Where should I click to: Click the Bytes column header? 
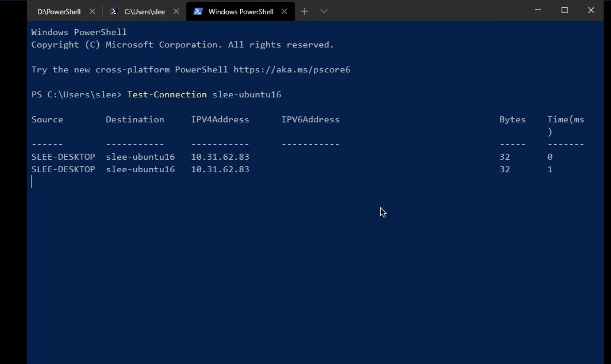[x=512, y=120]
